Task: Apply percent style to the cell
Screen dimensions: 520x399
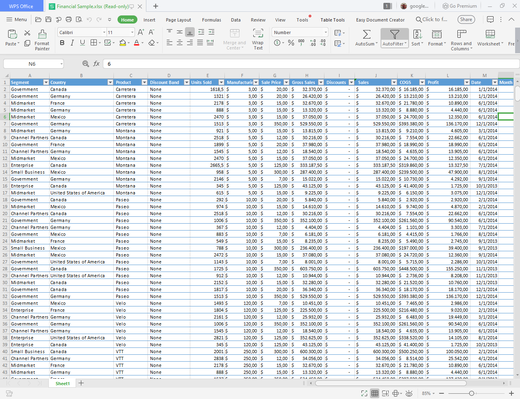Action: click(x=291, y=43)
